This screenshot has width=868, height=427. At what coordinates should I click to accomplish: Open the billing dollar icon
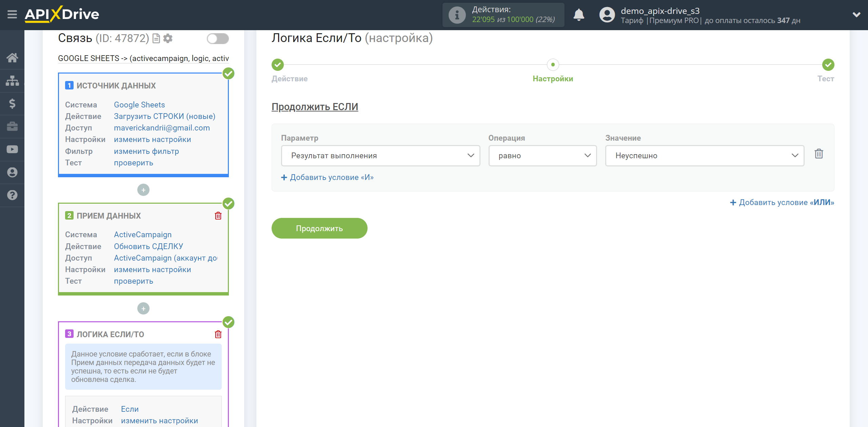pyautogui.click(x=12, y=103)
